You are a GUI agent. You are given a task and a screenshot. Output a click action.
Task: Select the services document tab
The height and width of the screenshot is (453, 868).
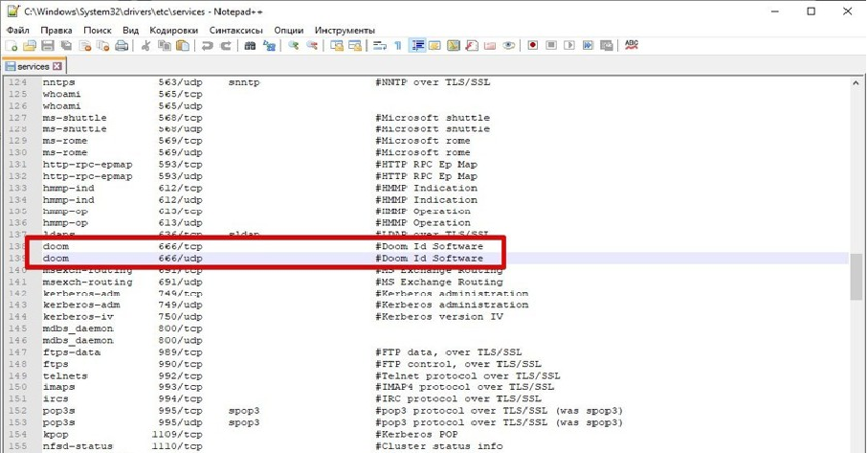point(34,66)
